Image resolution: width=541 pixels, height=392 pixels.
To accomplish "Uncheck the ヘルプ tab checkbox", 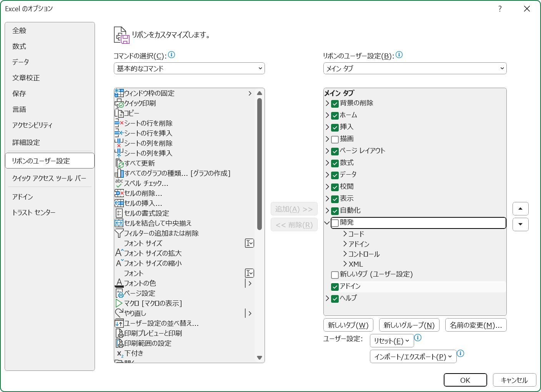I will pos(335,299).
